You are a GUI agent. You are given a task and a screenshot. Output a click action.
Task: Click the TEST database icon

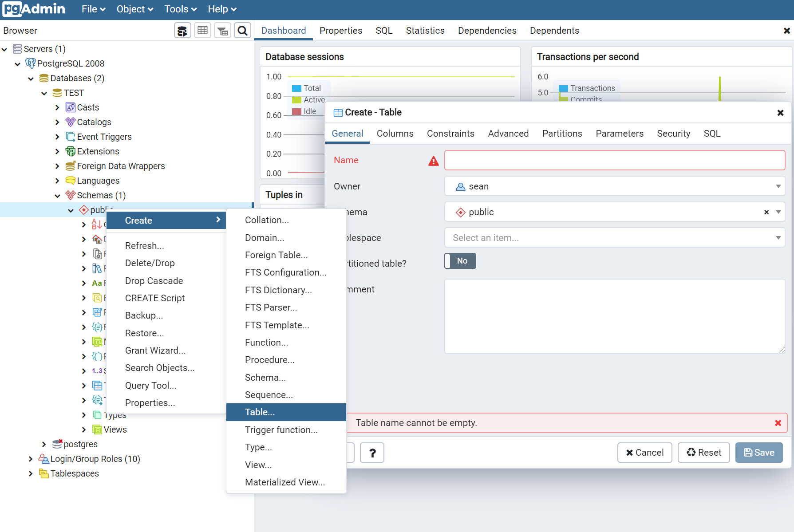coord(57,93)
